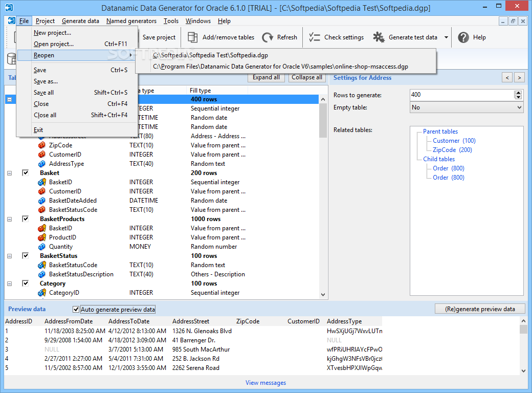532x393 pixels.
Task: Click the Save project toolbar button
Action: 159,37
